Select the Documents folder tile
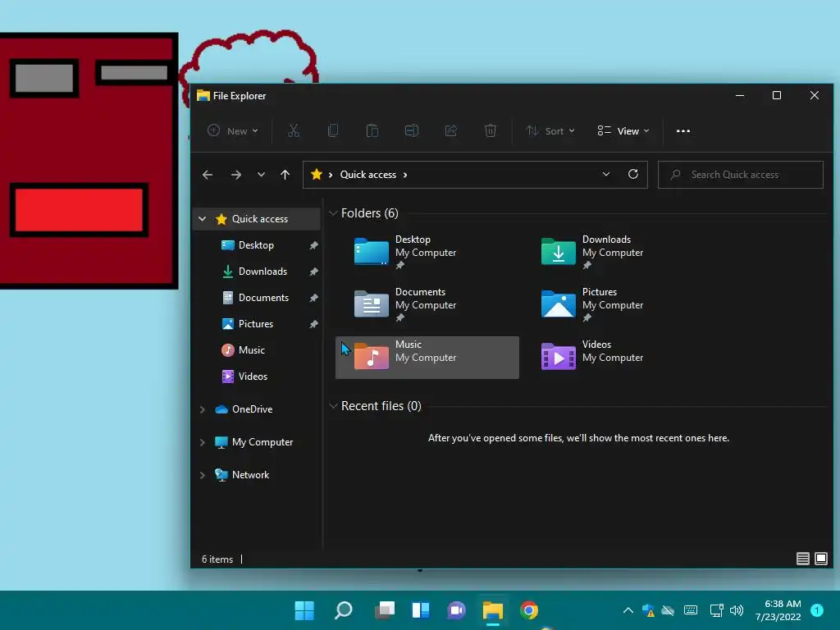This screenshot has width=840, height=630. 427,305
